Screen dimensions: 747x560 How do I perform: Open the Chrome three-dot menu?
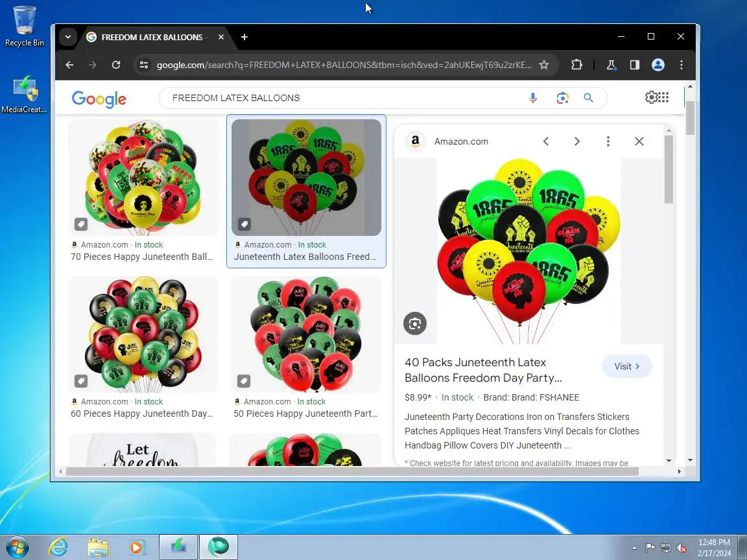coord(682,65)
